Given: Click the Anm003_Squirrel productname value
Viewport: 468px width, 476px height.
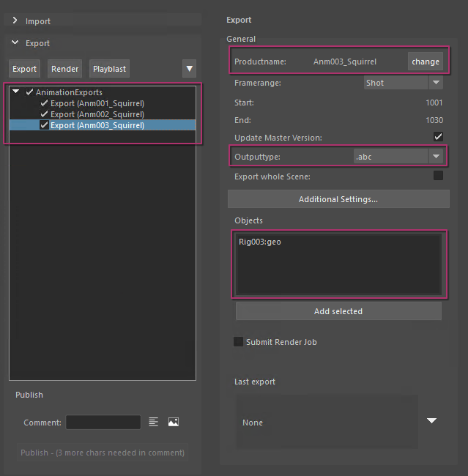Looking at the screenshot, I should [x=345, y=62].
